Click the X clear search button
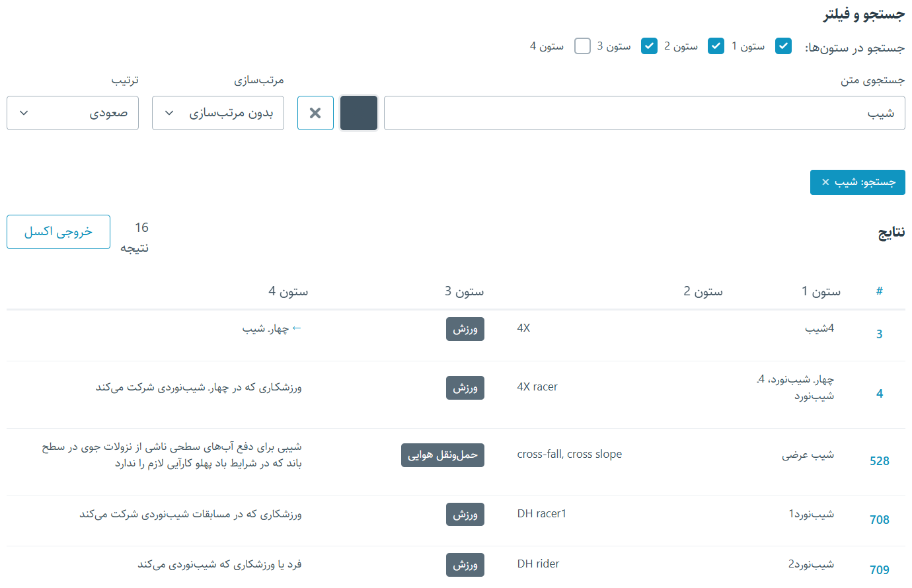 point(315,113)
